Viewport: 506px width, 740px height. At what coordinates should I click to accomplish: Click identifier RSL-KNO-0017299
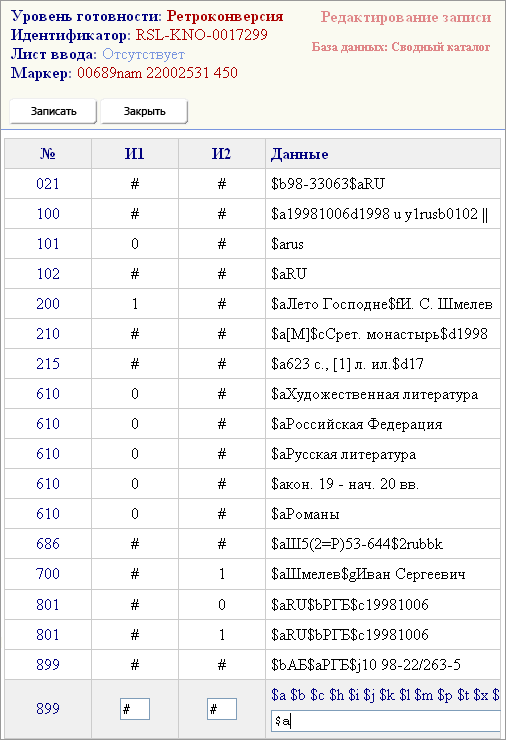pyautogui.click(x=202, y=35)
